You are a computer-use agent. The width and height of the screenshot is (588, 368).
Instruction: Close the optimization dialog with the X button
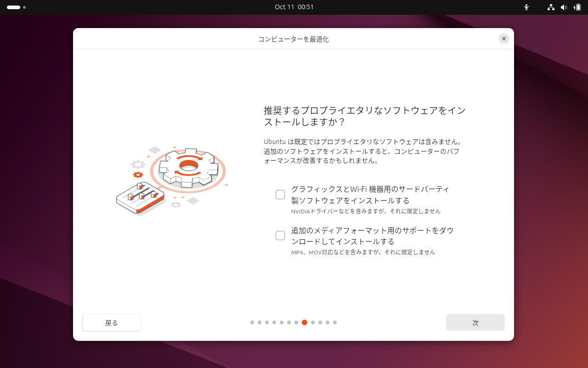coord(504,39)
